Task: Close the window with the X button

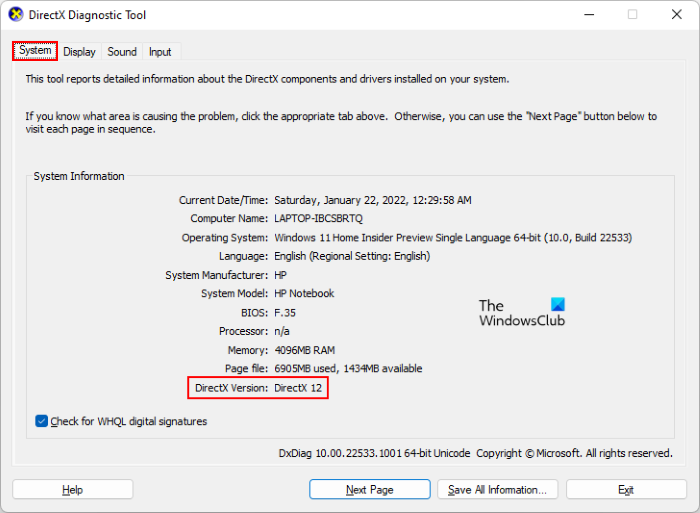Action: (x=676, y=15)
